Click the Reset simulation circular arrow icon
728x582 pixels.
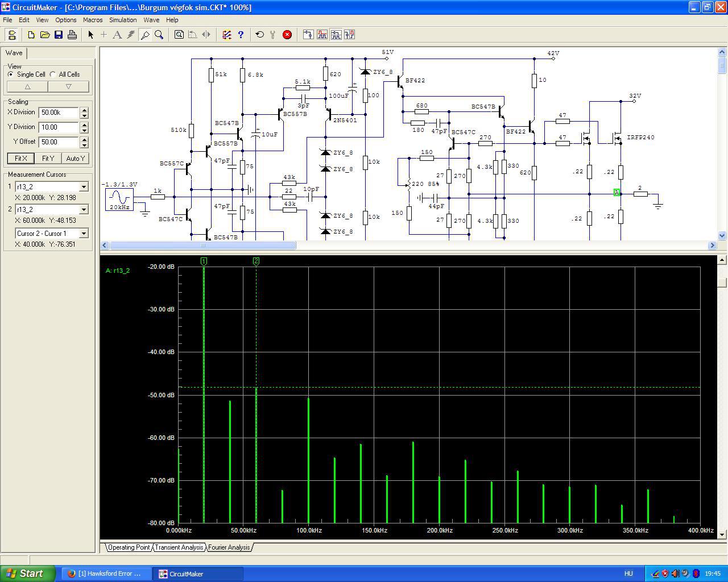click(x=260, y=35)
